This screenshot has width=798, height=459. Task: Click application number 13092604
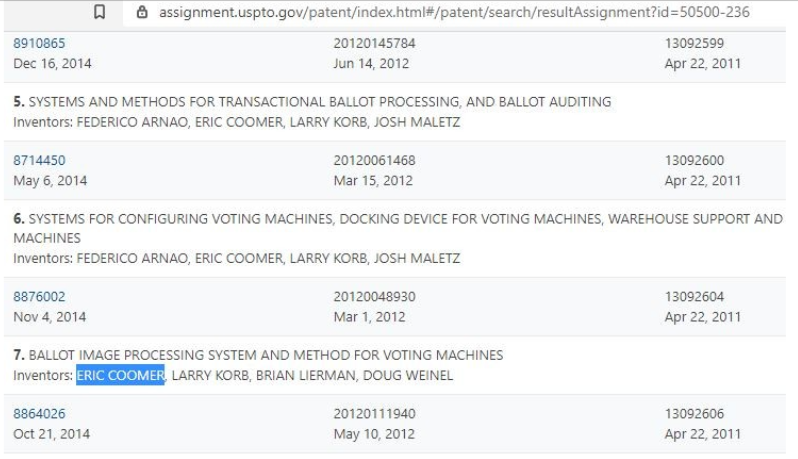694,296
